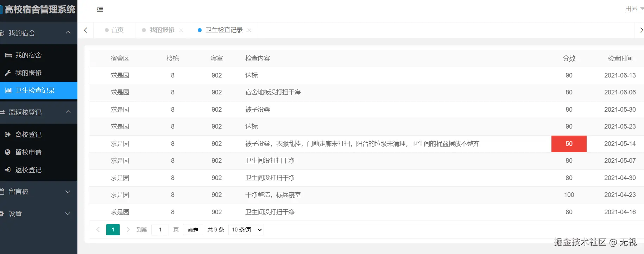Switch to the 首页 tab
644x254 pixels.
(x=114, y=30)
